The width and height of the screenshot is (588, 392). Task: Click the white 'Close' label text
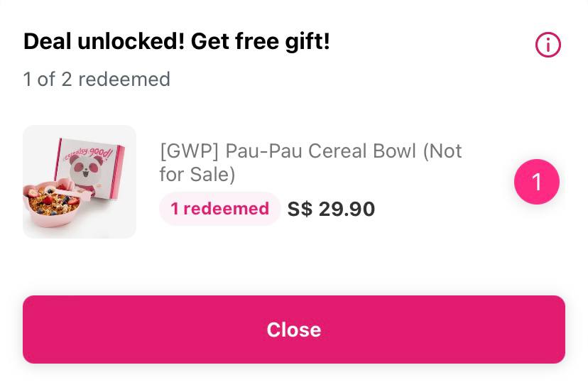[x=294, y=330]
